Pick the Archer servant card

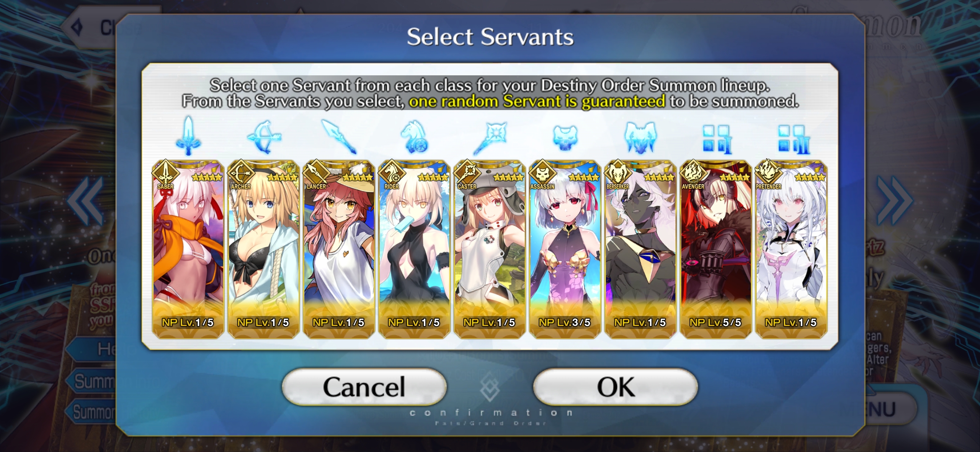[x=263, y=249]
